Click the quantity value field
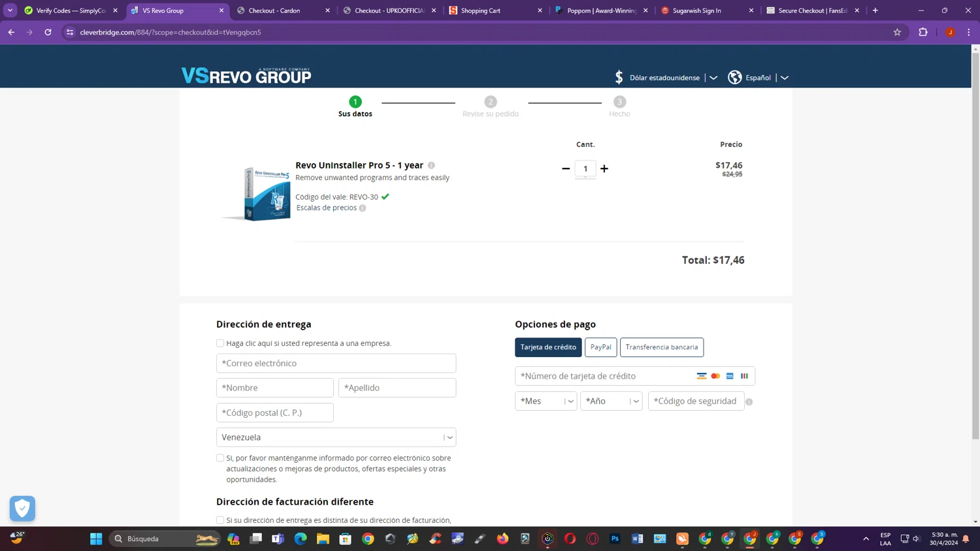 (x=585, y=168)
